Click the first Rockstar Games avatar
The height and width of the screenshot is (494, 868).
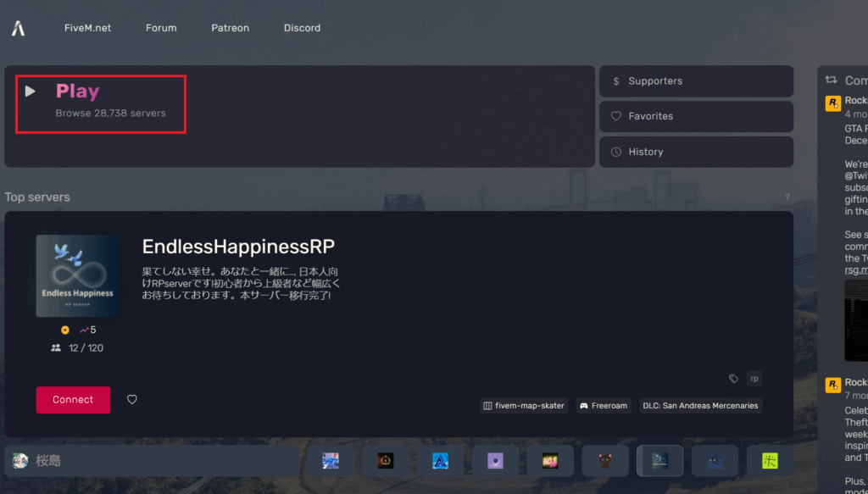[833, 103]
